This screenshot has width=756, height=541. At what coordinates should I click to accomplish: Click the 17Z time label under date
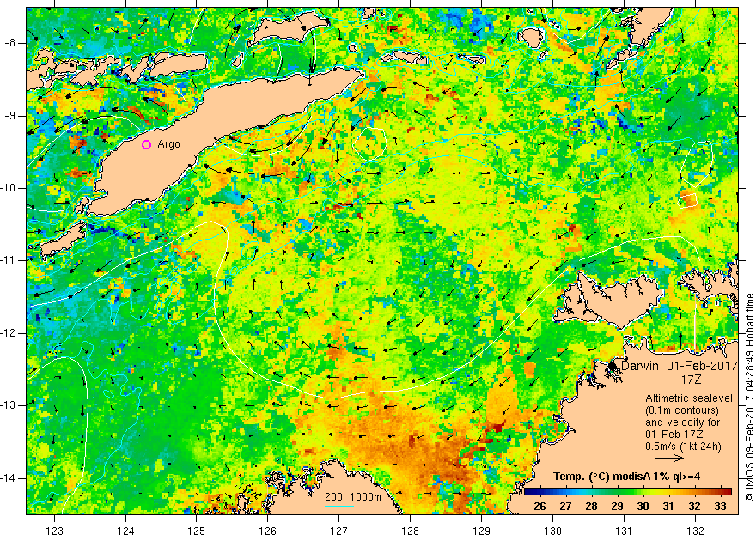pos(691,380)
